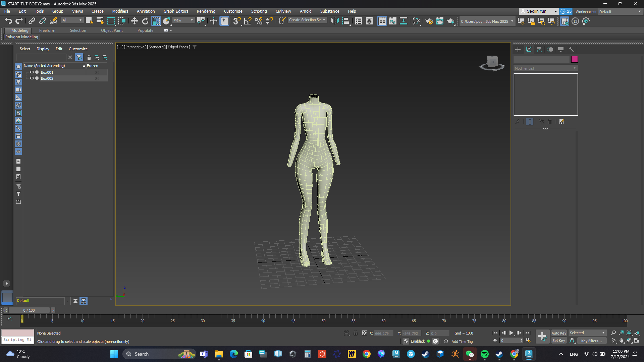Click the Undo arrow icon
644x362 pixels.
click(x=8, y=21)
